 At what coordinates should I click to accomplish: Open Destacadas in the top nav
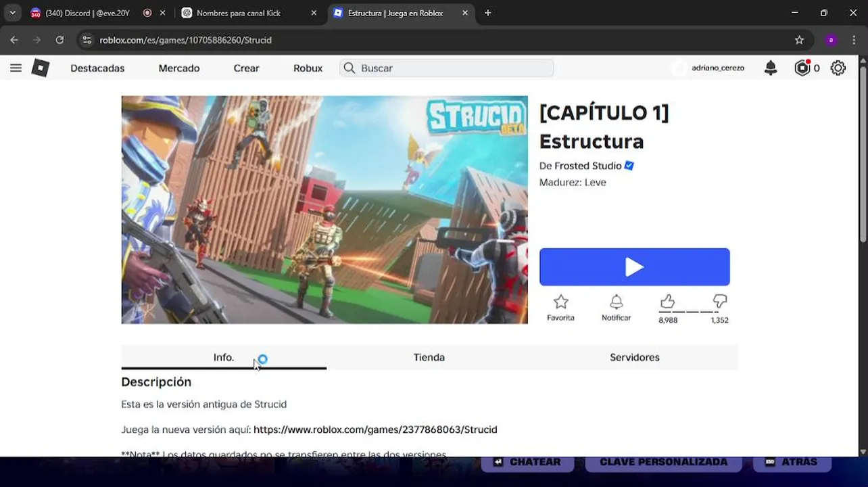[97, 68]
